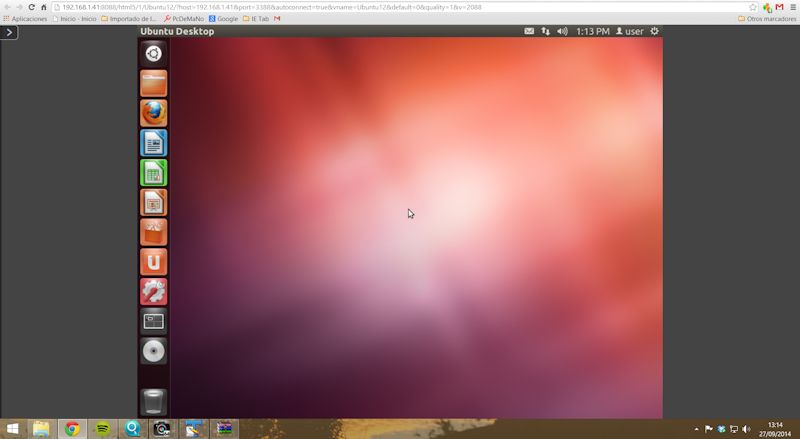Reload the page in Chrome

click(32, 7)
